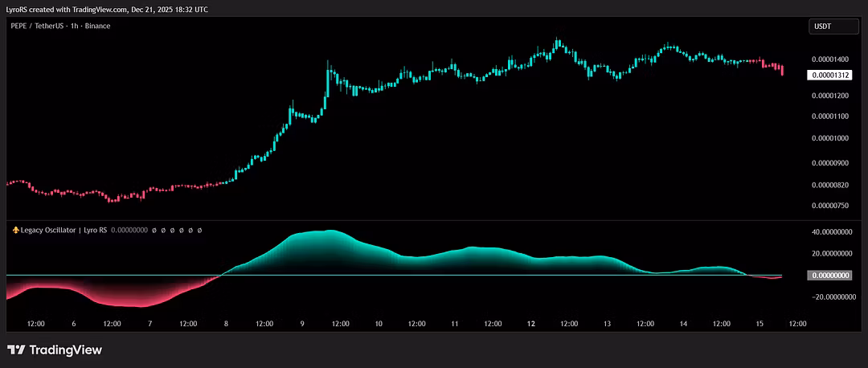Click the PEPE / TetherUS symbol title

pos(59,27)
